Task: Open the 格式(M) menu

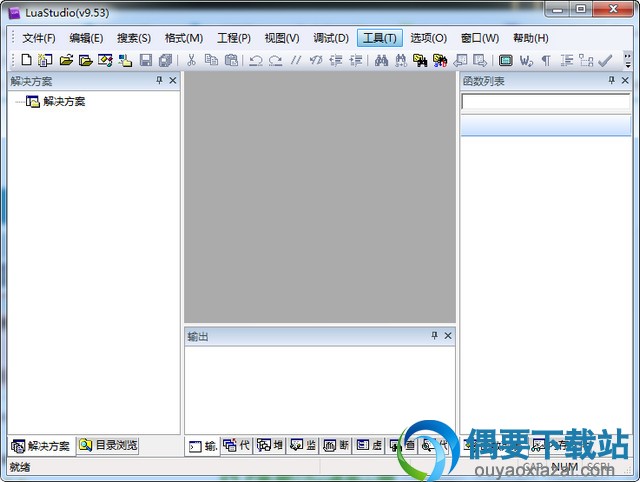Action: click(184, 38)
